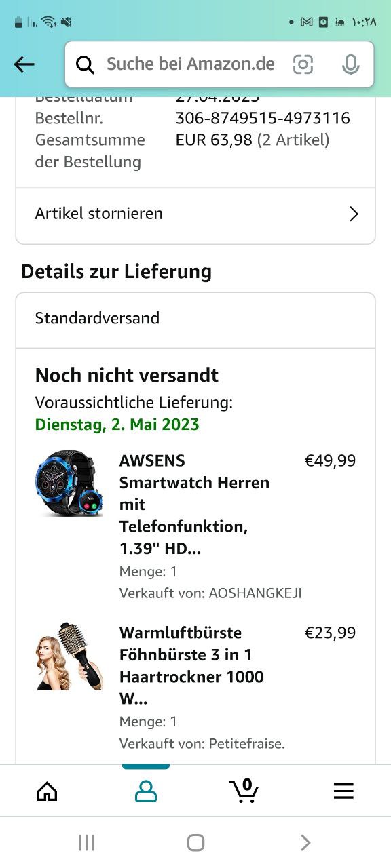Open Artikel stornieren option
Screen dimensions: 391x868
tap(195, 214)
